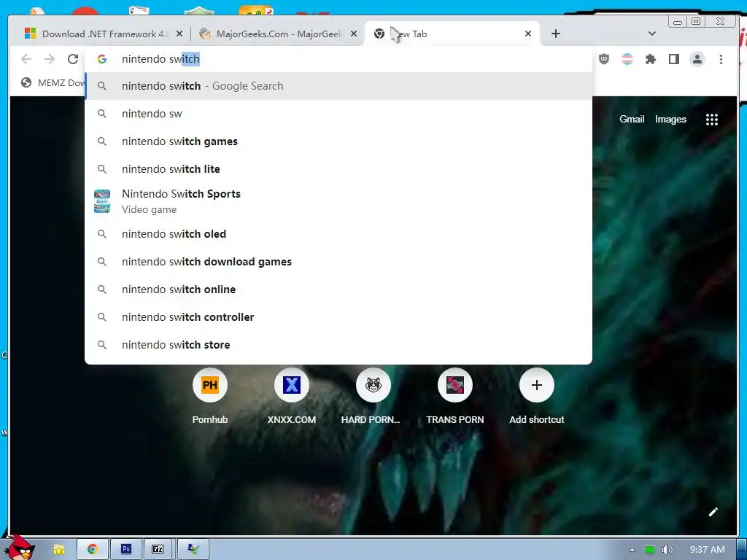Image resolution: width=747 pixels, height=560 pixels.
Task: Click the green system tray icon
Action: [x=649, y=550]
